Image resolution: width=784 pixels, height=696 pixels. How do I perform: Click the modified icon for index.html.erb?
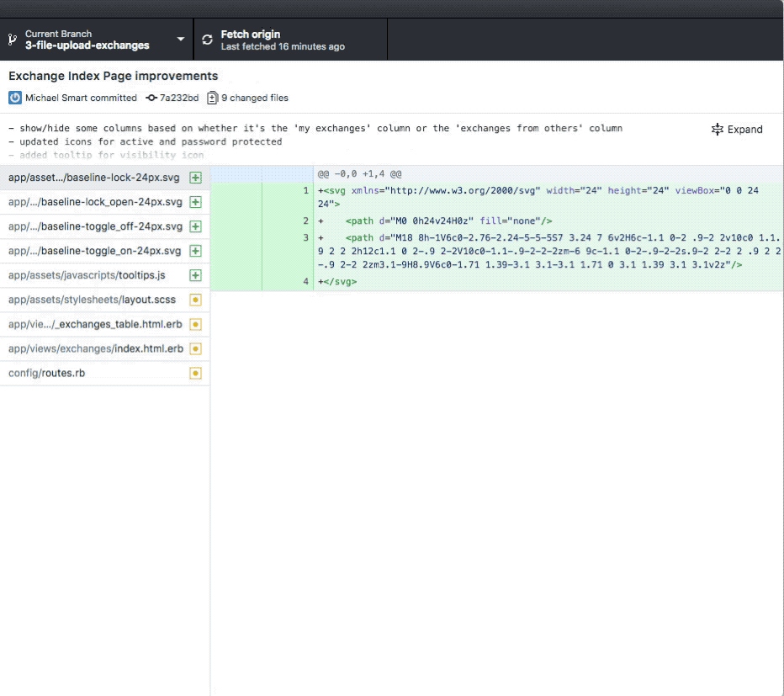[194, 348]
